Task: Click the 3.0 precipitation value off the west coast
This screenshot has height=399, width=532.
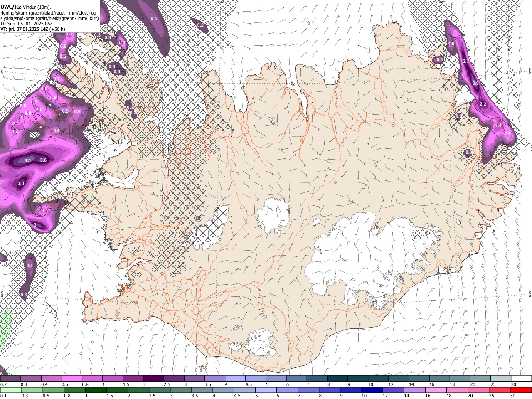Action: (x=21, y=183)
